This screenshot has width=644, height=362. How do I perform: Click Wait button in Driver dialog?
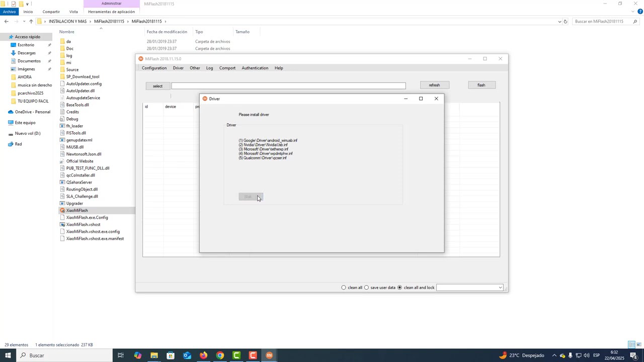click(x=251, y=197)
